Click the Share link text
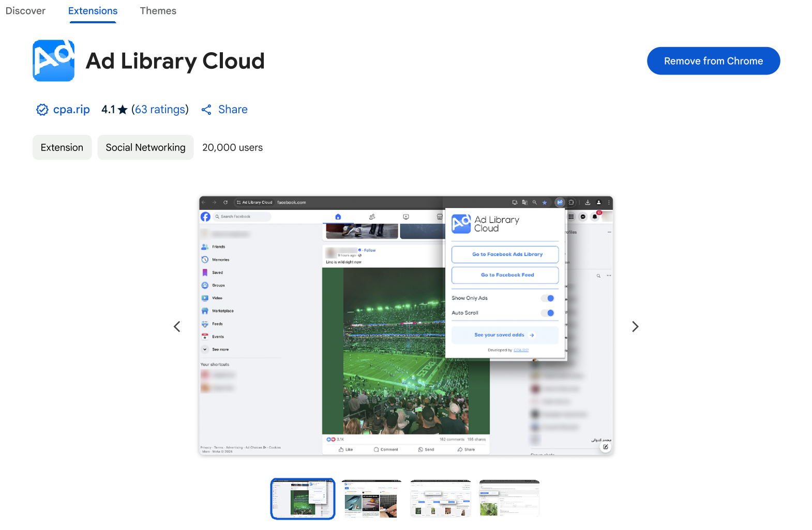Image resolution: width=812 pixels, height=530 pixels. (233, 110)
